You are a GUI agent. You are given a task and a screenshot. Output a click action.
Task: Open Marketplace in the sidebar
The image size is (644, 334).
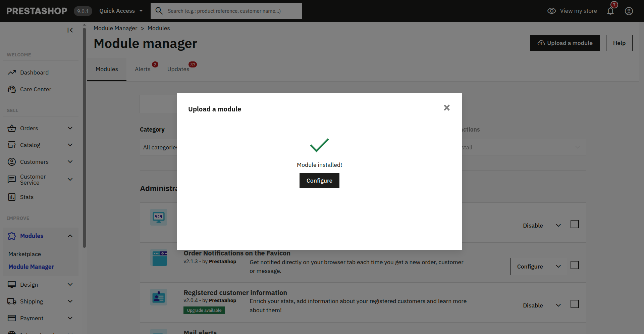[x=25, y=254]
